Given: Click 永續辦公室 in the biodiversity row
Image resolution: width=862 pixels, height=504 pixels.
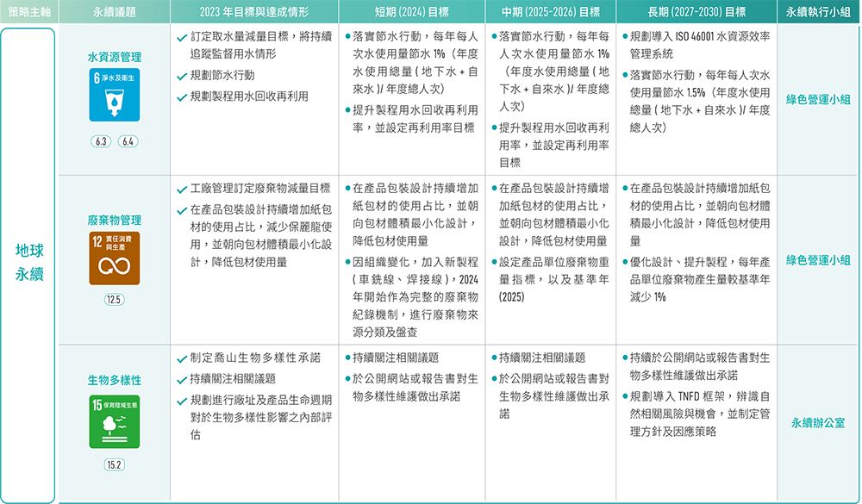Looking at the screenshot, I should pyautogui.click(x=818, y=423).
